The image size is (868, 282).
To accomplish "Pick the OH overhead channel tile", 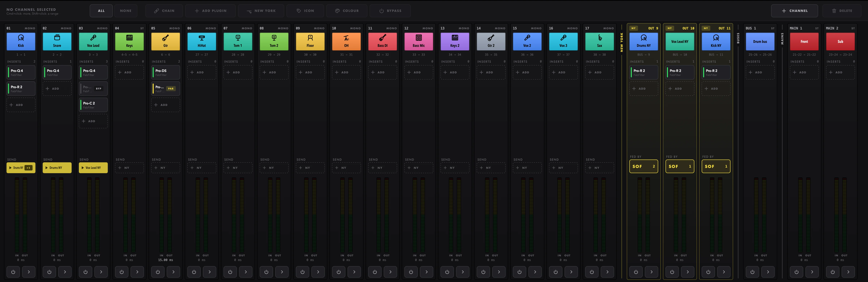I will 346,41.
